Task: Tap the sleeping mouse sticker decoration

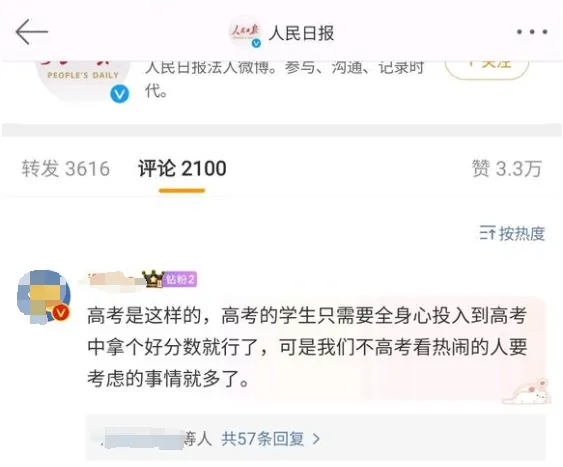Action: [527, 391]
